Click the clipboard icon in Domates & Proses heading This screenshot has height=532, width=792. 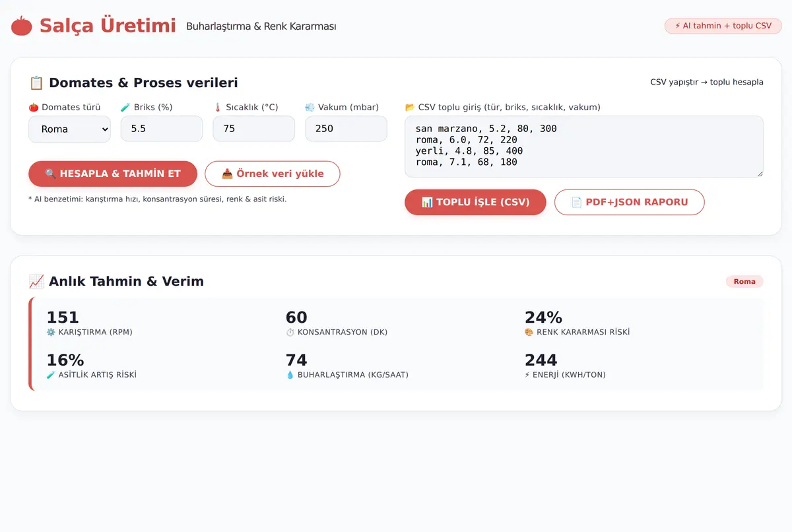pyautogui.click(x=36, y=83)
